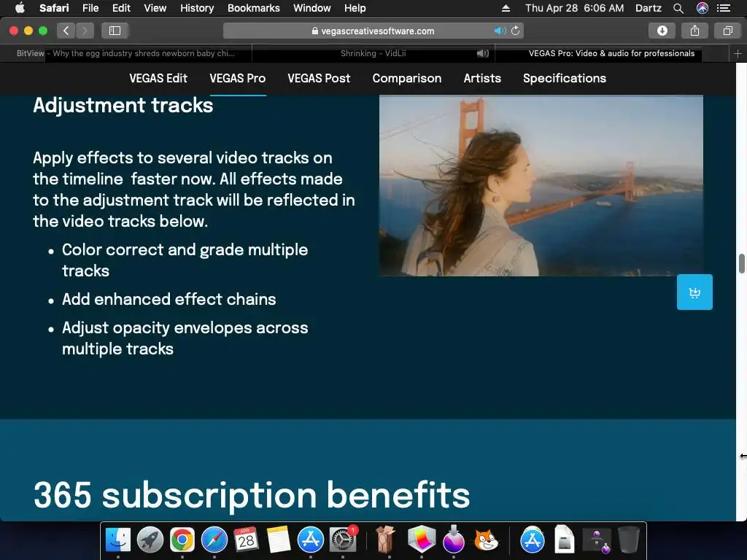747x560 pixels.
Task: Click the Add enhanced effect chains bullet
Action: click(169, 299)
